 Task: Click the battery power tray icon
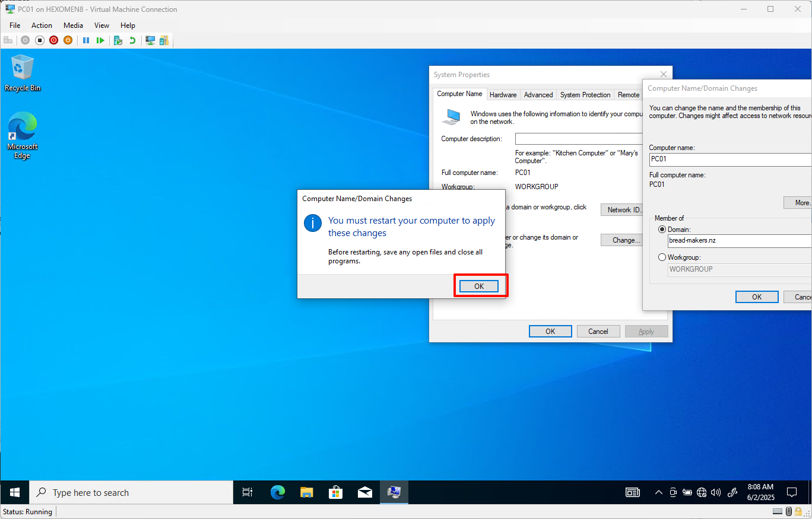[687, 492]
